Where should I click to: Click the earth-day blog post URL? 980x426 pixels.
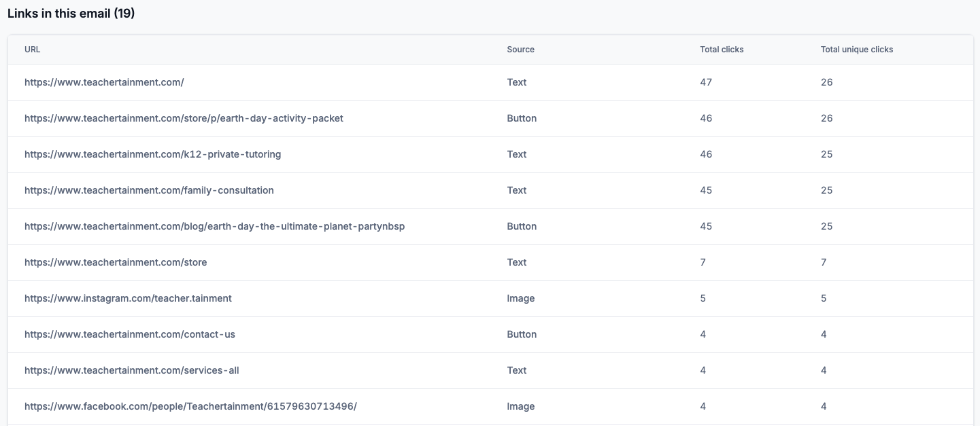click(214, 226)
